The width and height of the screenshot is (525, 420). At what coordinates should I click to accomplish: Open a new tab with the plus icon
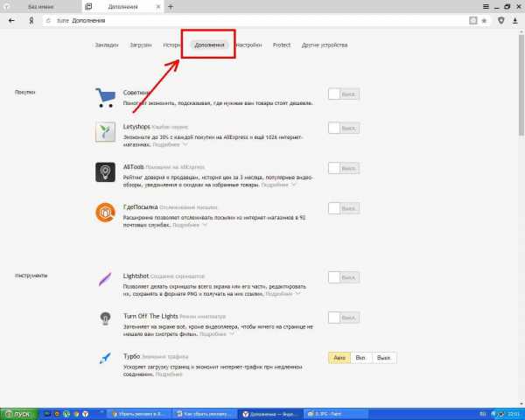click(171, 7)
